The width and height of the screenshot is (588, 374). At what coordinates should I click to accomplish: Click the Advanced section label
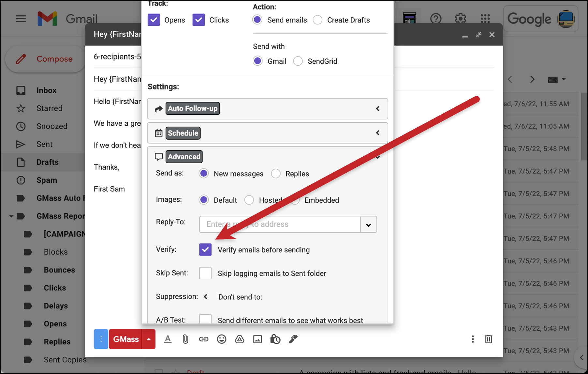(184, 157)
